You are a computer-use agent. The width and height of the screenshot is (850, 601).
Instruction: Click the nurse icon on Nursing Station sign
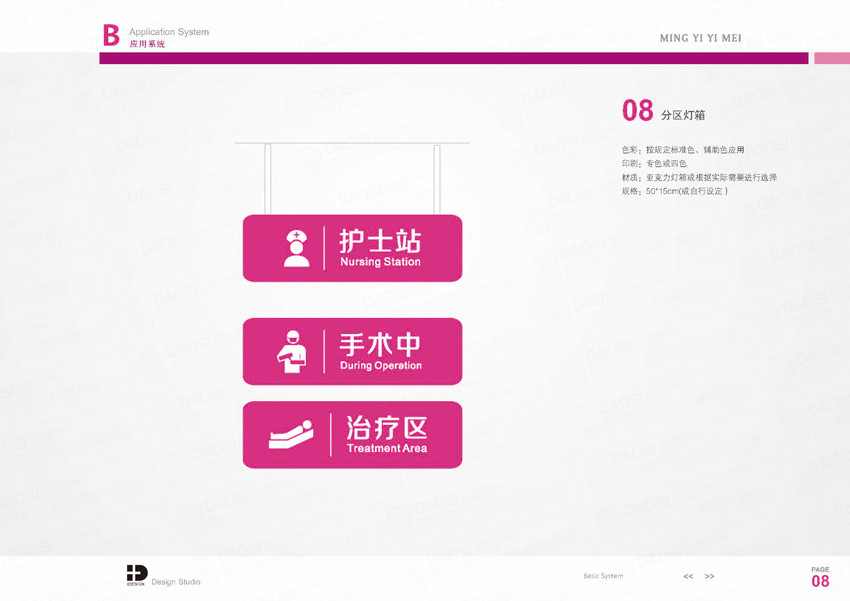(295, 248)
